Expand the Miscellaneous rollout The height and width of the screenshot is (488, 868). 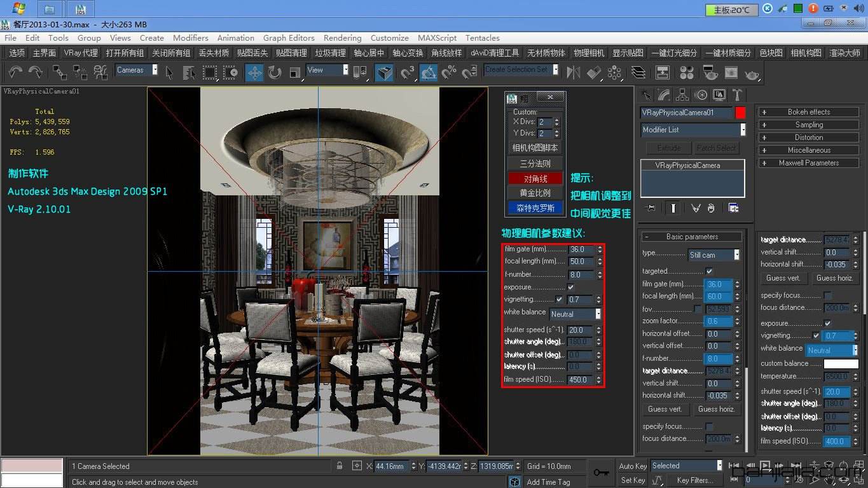[x=808, y=150]
